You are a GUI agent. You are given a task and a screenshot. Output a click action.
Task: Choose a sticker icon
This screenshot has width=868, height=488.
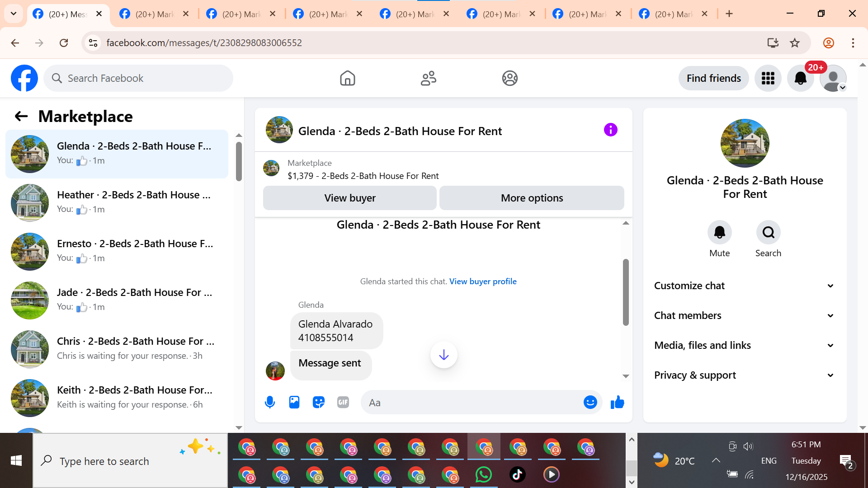(319, 402)
